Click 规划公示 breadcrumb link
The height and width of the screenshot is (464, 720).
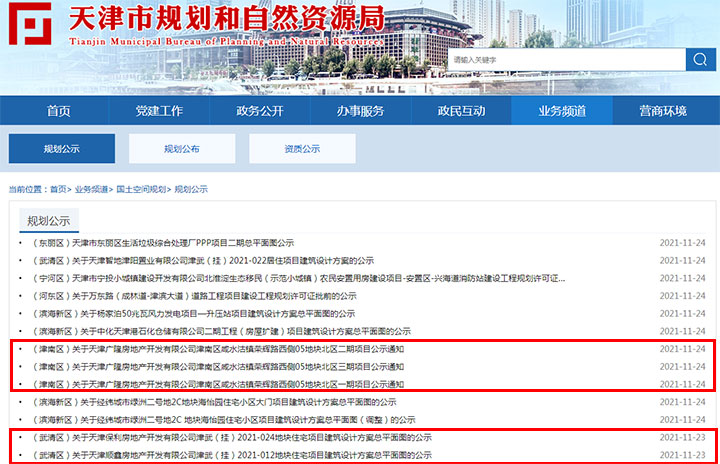coord(191,189)
